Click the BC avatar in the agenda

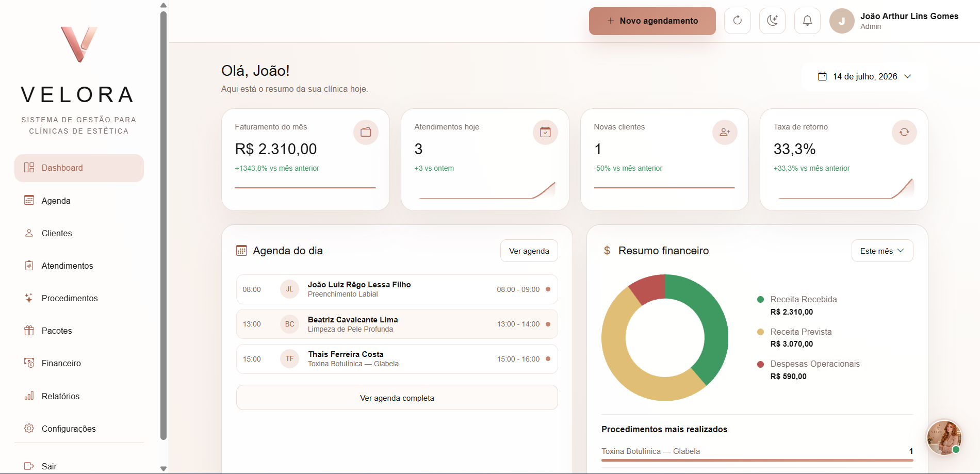point(289,324)
